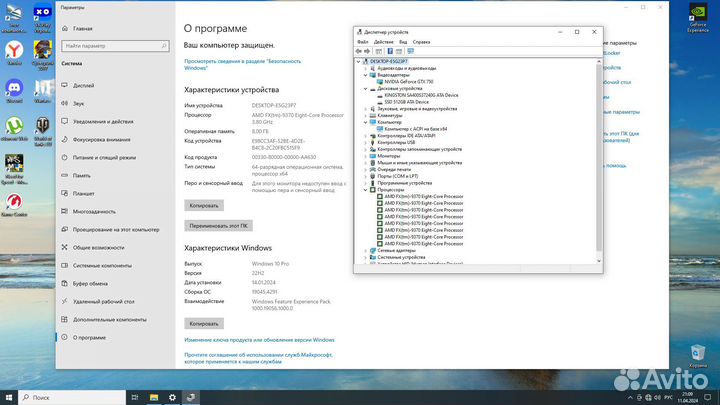Screen dimensions: 720x405
Task: Click the volume icon in the system tray
Action: pyautogui.click(x=657, y=398)
